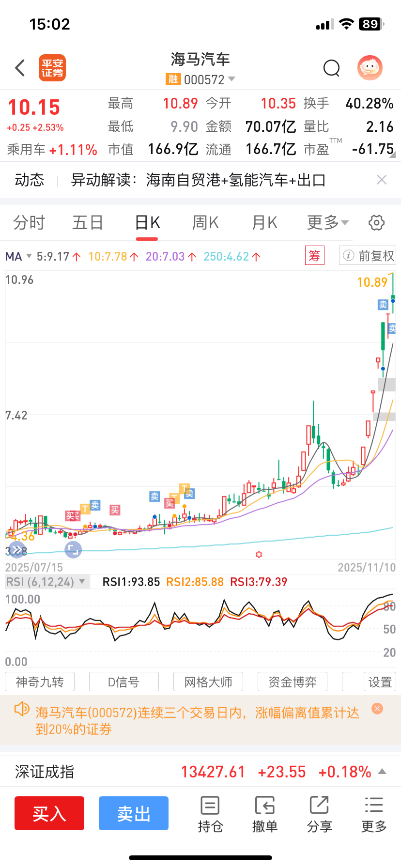Select the 日K tab
Viewport: 401px width, 868px height.
pos(147,223)
